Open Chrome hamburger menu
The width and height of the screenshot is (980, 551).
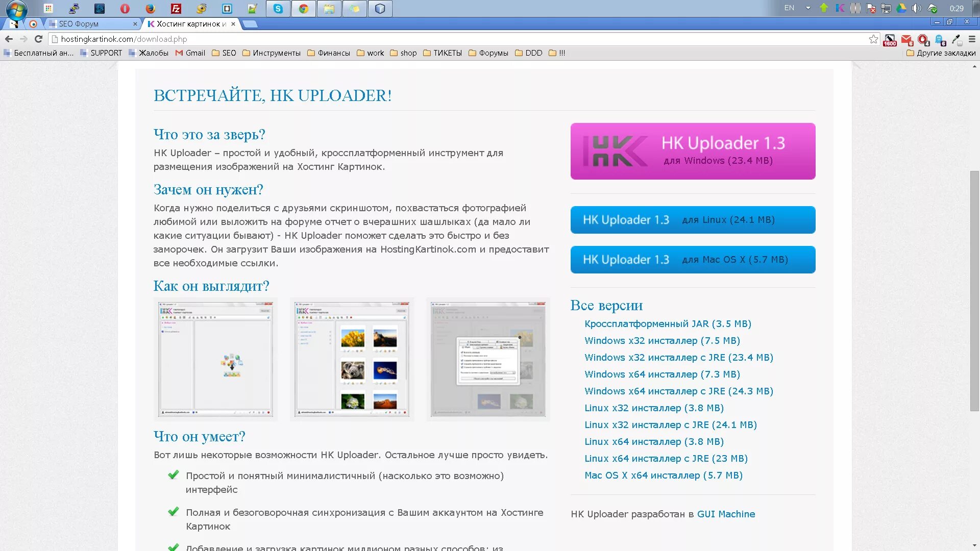tap(972, 39)
